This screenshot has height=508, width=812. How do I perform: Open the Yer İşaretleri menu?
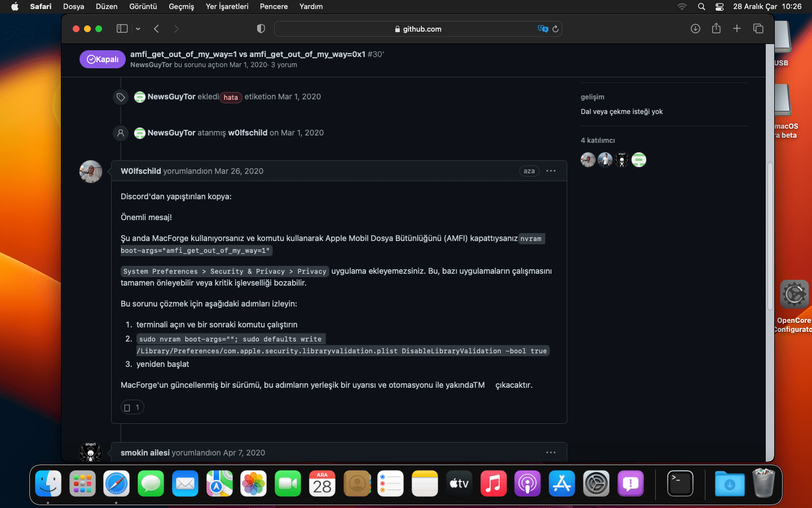click(x=227, y=7)
